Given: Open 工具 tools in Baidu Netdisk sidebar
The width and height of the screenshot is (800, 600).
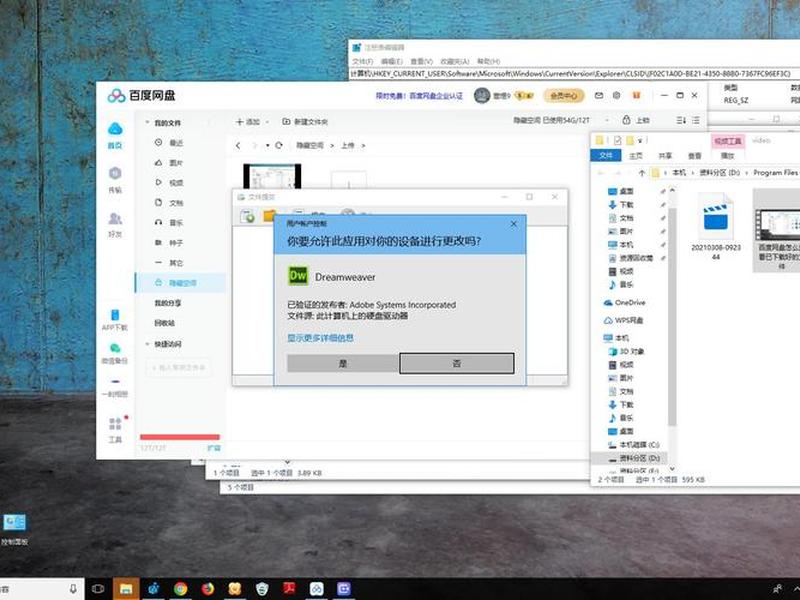Looking at the screenshot, I should (x=115, y=430).
